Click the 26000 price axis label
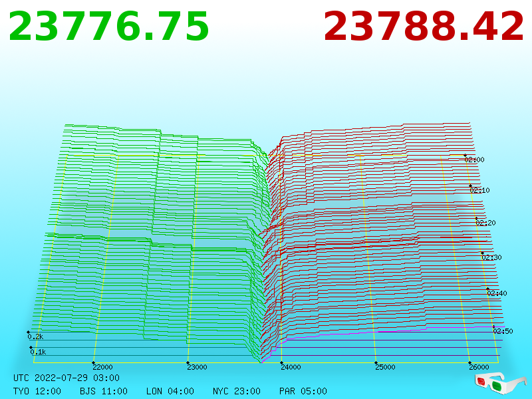The width and height of the screenshot is (532, 399). pyautogui.click(x=479, y=367)
